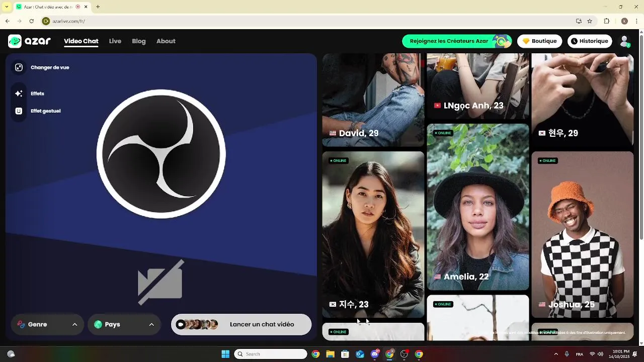Screen dimensions: 644x362
Task: Open volume settings in tray
Action: point(600,354)
